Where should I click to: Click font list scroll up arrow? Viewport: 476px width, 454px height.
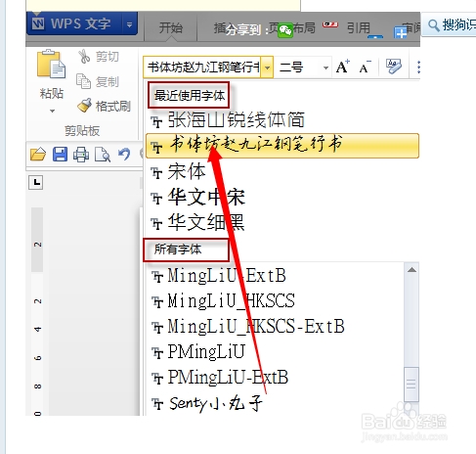[411, 270]
